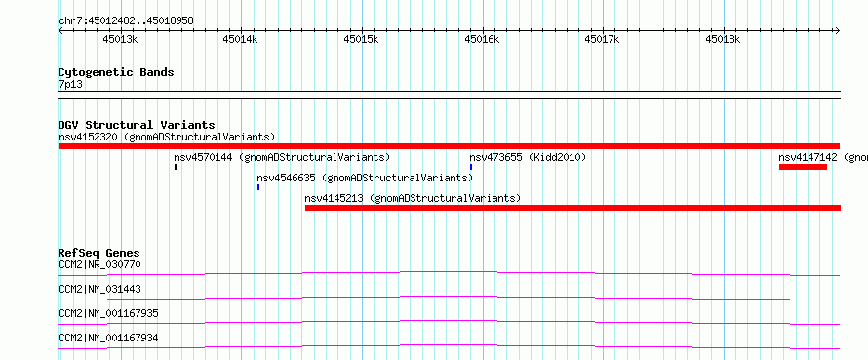
Task: Click the 45014k ruler tick label
Action: (x=241, y=39)
